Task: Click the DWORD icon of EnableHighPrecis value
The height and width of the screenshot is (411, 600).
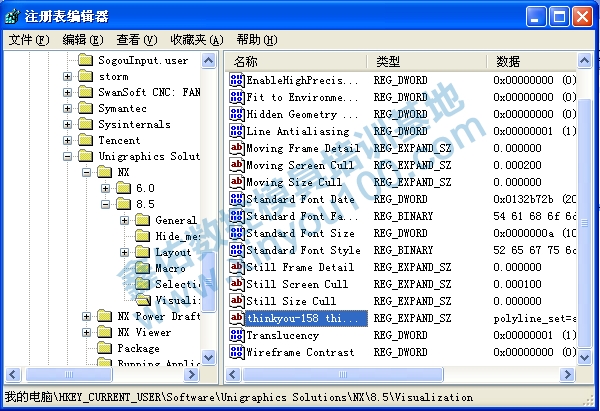Action: pos(236,80)
